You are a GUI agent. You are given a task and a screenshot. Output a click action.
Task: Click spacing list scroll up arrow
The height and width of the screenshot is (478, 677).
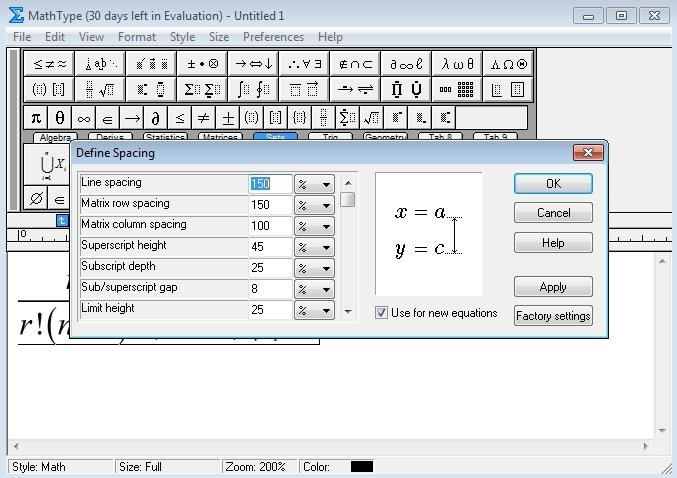[348, 184]
